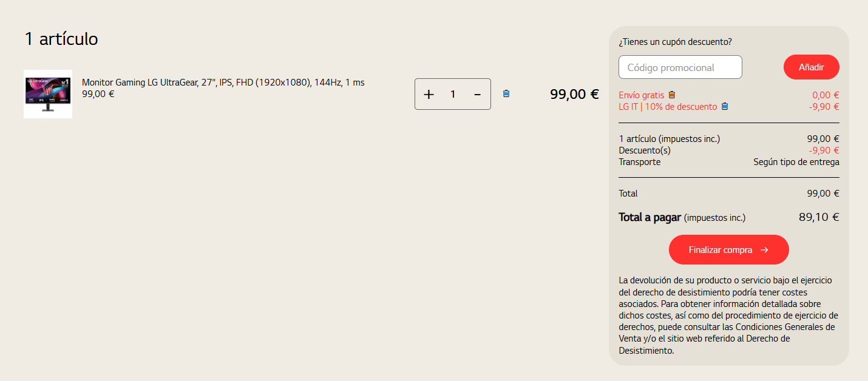
Task: Delete the LG UltraGear monitor from cart
Action: (506, 93)
